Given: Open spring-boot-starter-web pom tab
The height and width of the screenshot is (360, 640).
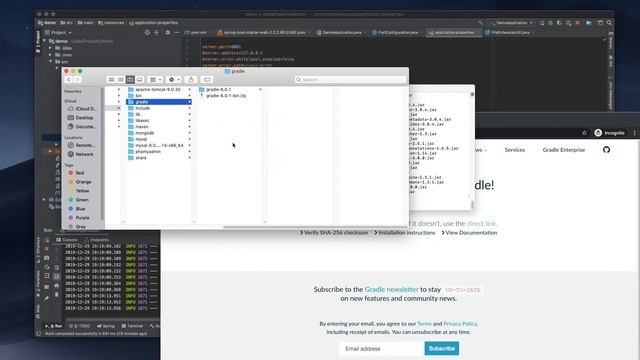Looking at the screenshot, I should 262,32.
